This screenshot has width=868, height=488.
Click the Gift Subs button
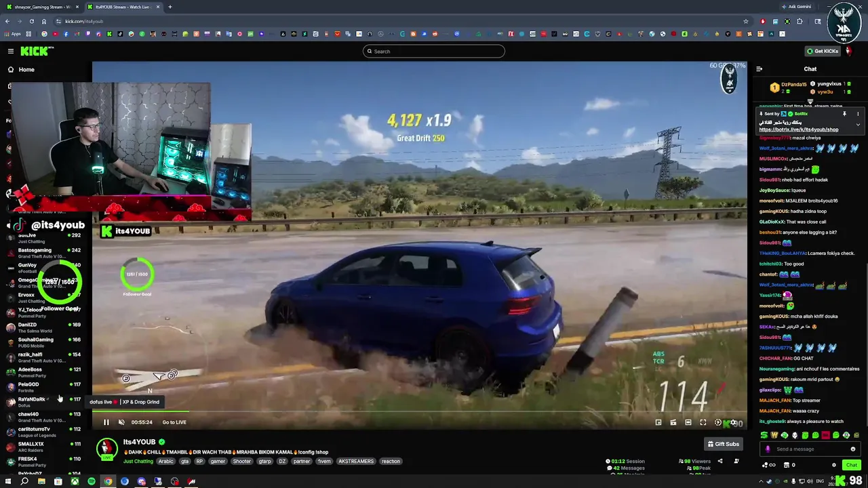pyautogui.click(x=723, y=444)
